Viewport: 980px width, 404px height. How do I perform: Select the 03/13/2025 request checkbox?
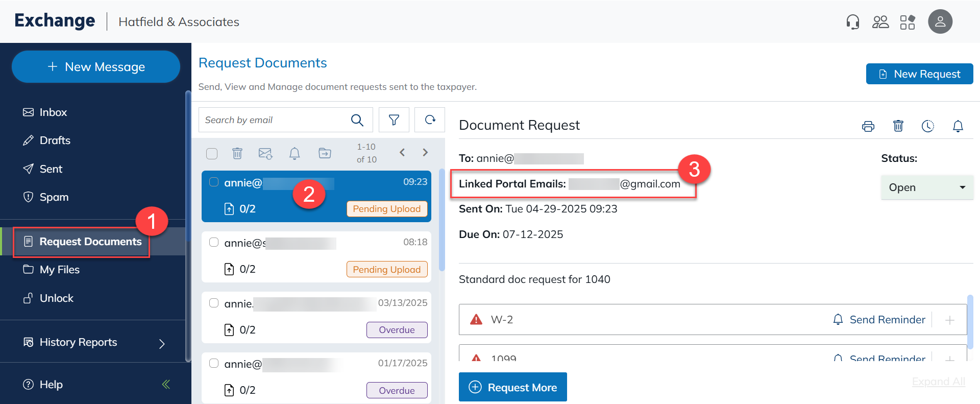pyautogui.click(x=214, y=303)
